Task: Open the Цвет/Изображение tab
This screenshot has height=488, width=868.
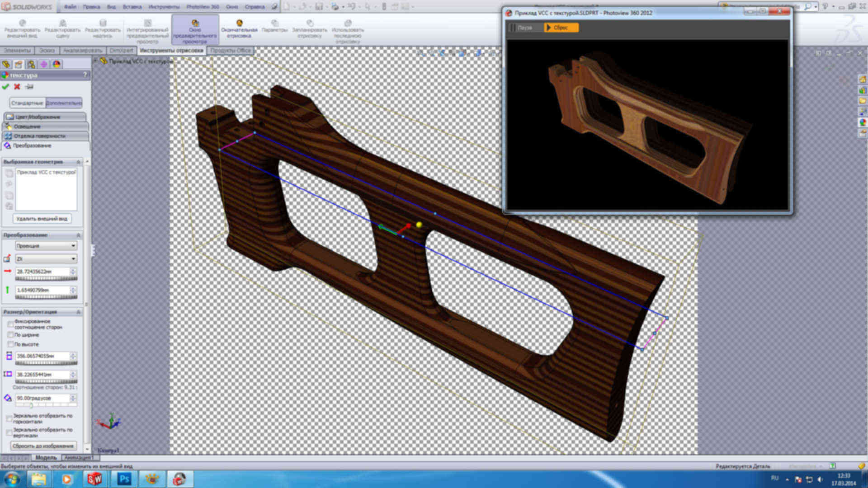Action: (44, 117)
